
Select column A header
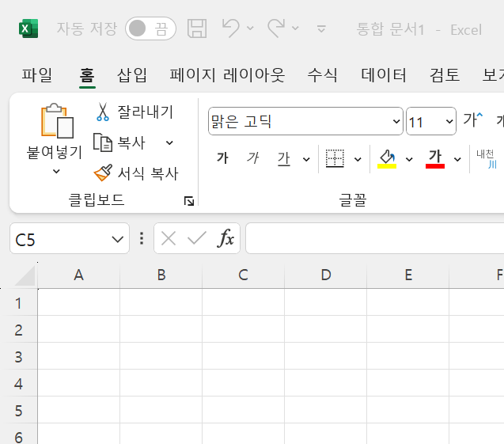pyautogui.click(x=79, y=275)
